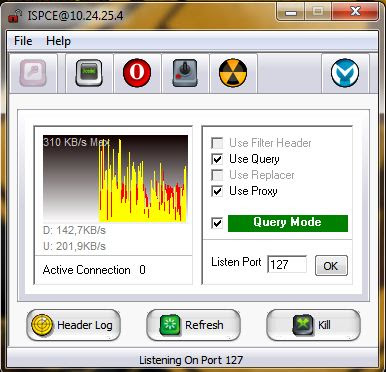
Task: Click the red Opera icon
Action: click(x=137, y=73)
